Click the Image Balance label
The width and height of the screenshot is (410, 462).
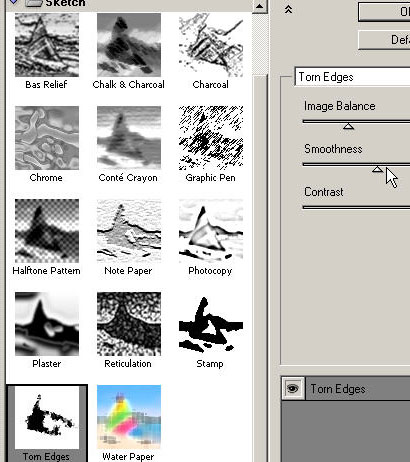pos(340,106)
